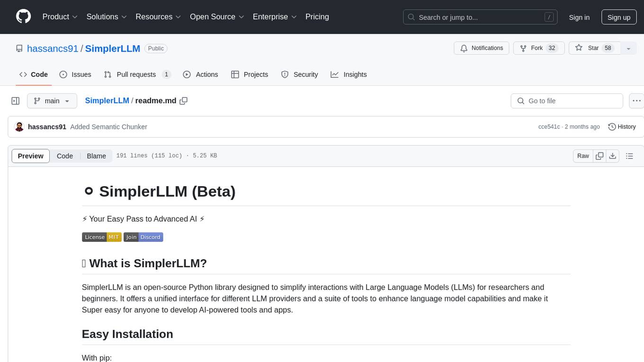Click the SimplerLLM (Beta) heading
The image size is (644, 362).
click(x=167, y=191)
